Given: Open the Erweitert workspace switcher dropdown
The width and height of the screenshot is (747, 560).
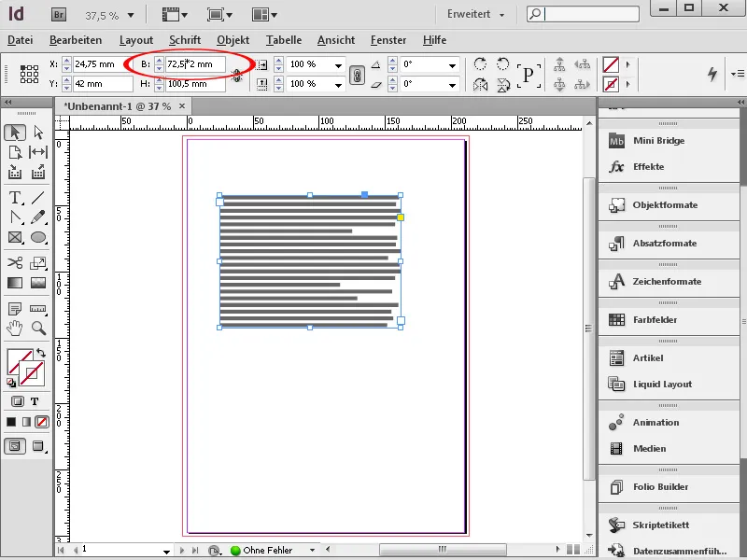Looking at the screenshot, I should tap(474, 15).
